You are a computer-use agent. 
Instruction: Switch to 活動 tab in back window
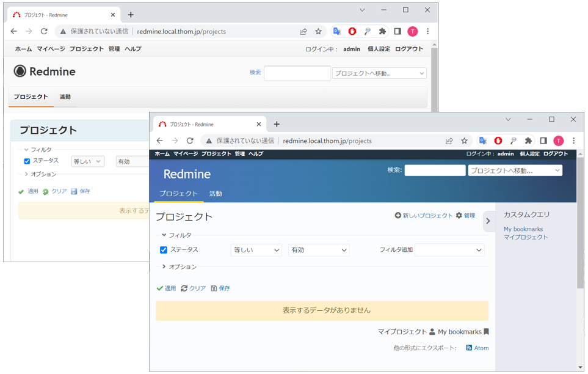(65, 97)
